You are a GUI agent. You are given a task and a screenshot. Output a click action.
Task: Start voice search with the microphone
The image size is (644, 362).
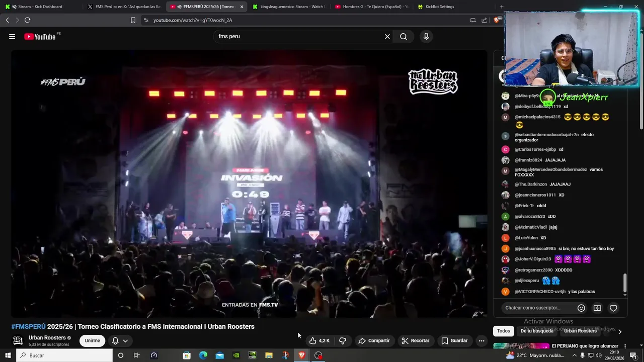point(426,36)
